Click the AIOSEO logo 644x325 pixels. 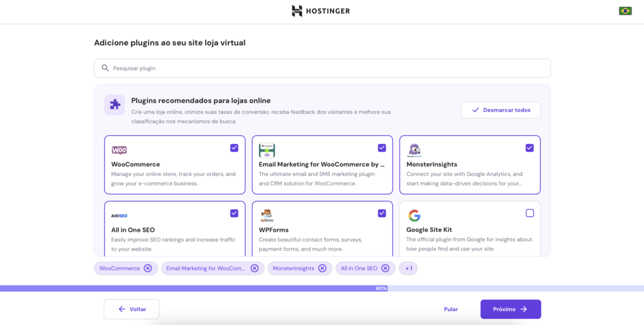pyautogui.click(x=119, y=216)
